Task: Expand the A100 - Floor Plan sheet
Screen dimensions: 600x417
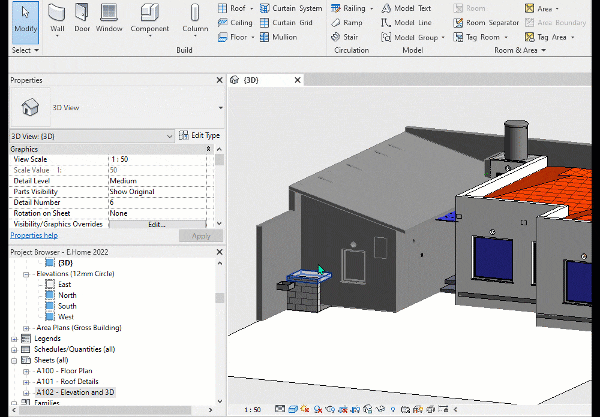Action: point(26,371)
